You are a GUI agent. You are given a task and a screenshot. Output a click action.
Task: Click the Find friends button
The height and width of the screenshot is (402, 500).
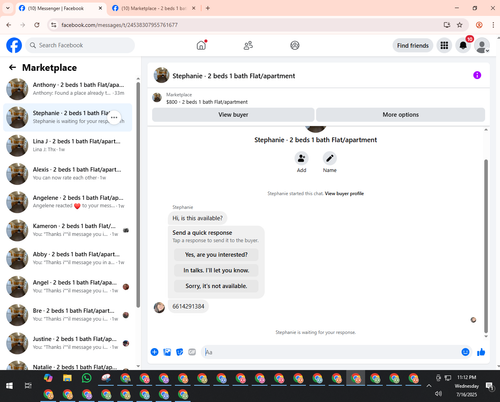(413, 45)
